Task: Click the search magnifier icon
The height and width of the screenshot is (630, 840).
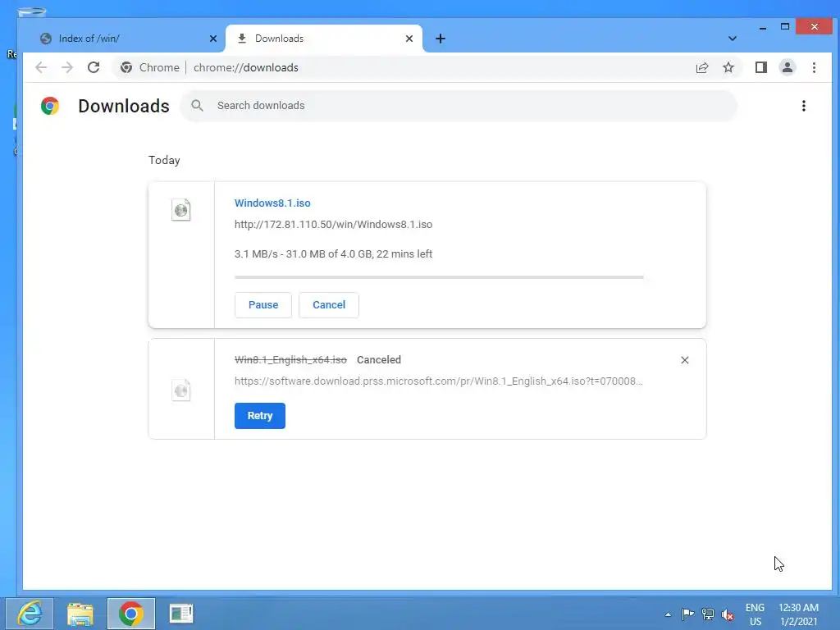Action: pyautogui.click(x=197, y=106)
